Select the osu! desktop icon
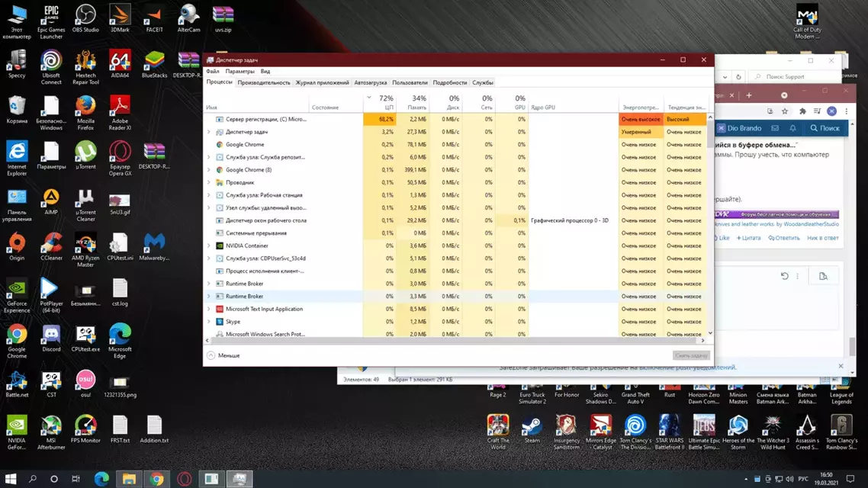The height and width of the screenshot is (488, 868). (85, 384)
